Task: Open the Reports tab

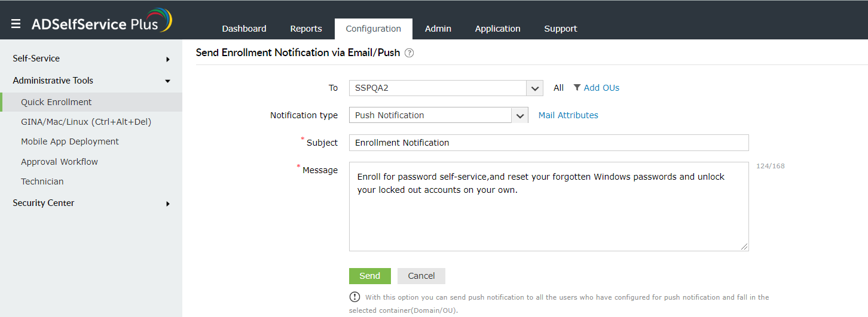Action: coord(306,29)
